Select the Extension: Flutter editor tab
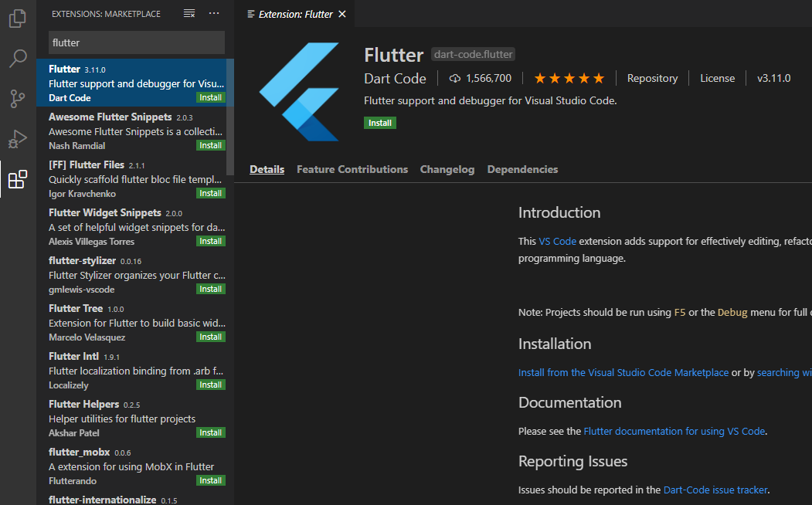This screenshot has width=812, height=505. (295, 14)
